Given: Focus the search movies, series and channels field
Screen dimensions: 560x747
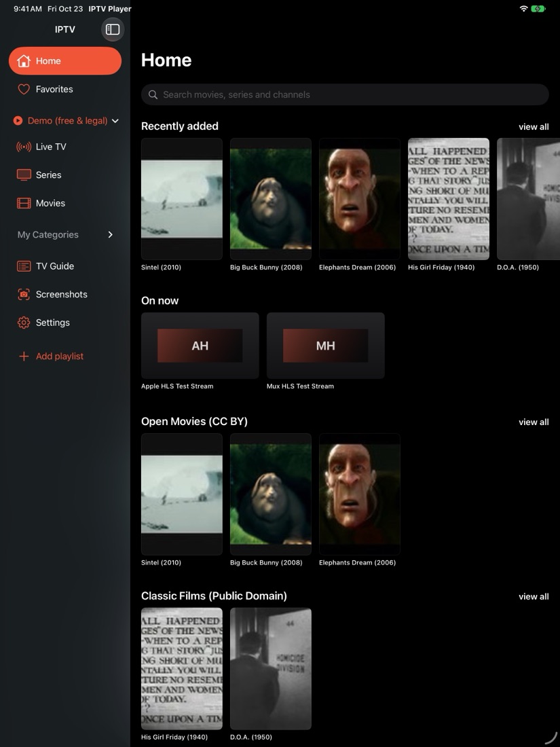Looking at the screenshot, I should (345, 94).
